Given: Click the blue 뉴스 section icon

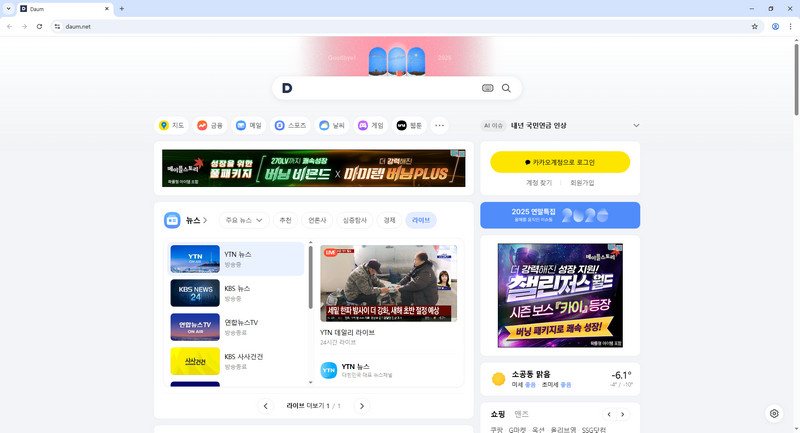Looking at the screenshot, I should [172, 220].
